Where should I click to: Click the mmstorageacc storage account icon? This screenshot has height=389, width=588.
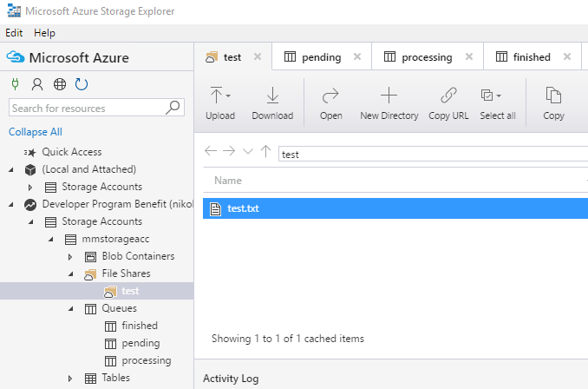pyautogui.click(x=70, y=239)
